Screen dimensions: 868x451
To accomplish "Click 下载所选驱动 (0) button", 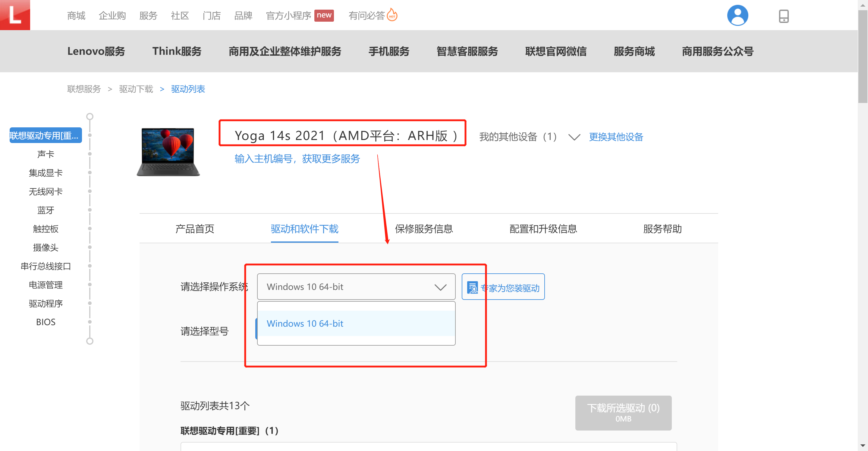I will 623,413.
